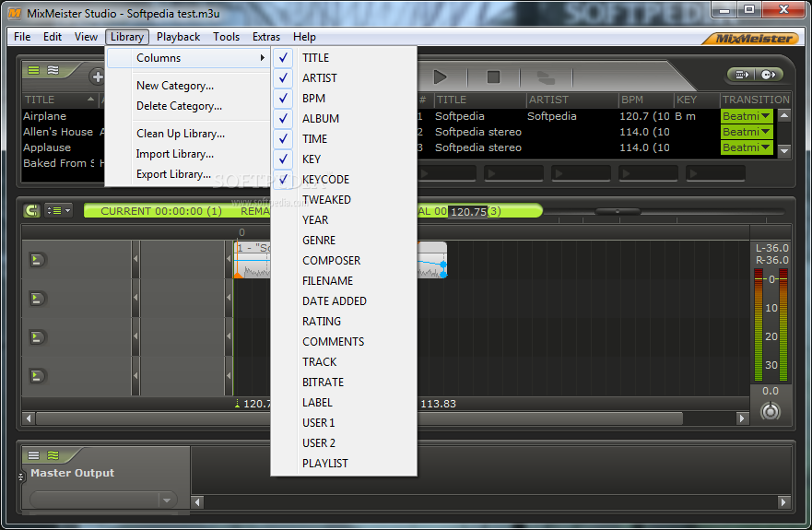This screenshot has width=812, height=530.
Task: Click the first track collapse arrow
Action: click(135, 259)
